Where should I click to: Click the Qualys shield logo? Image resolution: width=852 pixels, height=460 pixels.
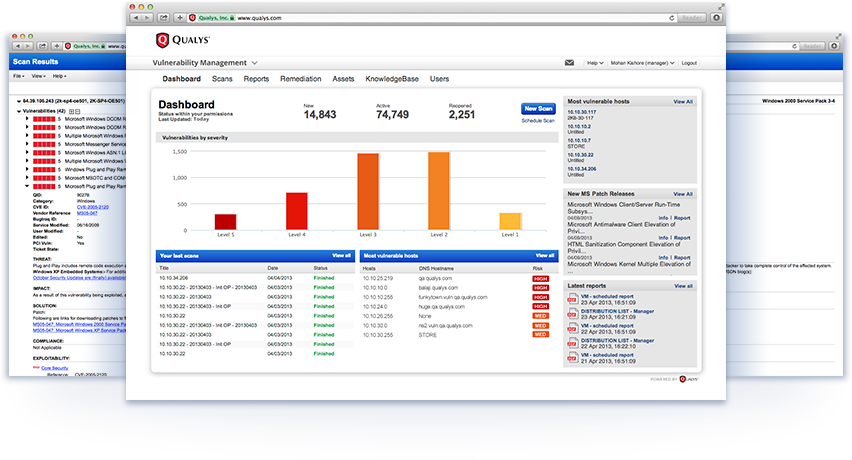(162, 40)
